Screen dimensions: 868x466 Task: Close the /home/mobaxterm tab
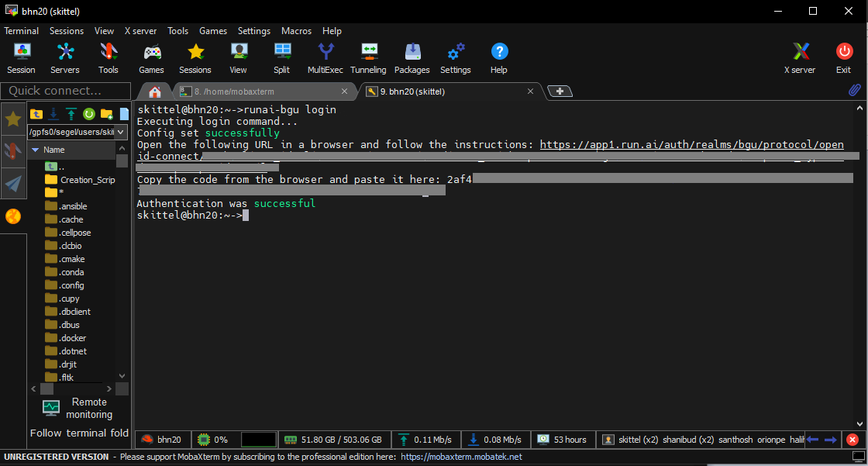coord(344,91)
